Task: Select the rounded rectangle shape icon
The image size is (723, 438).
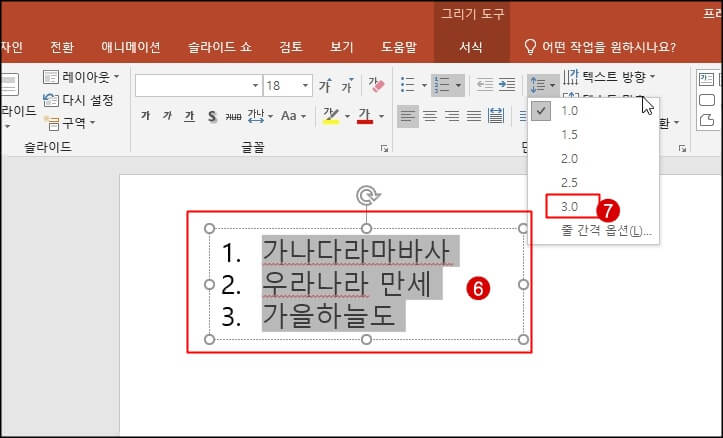Action: (707, 100)
